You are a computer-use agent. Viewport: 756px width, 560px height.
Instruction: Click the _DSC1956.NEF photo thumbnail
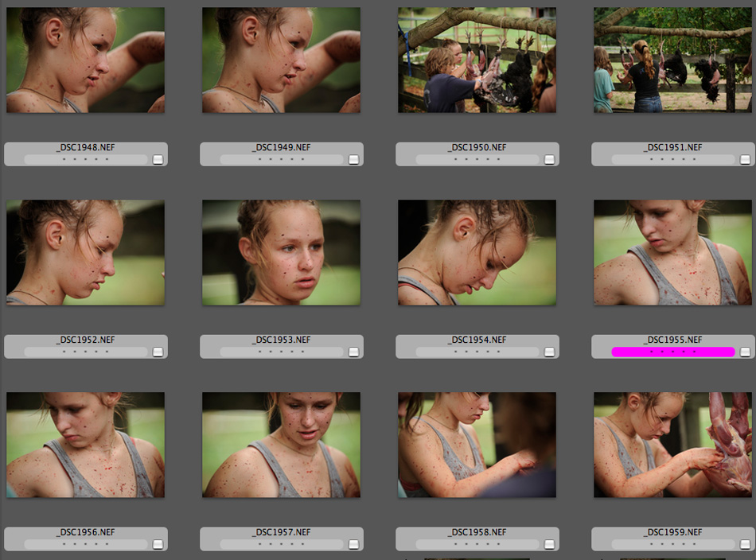point(85,445)
